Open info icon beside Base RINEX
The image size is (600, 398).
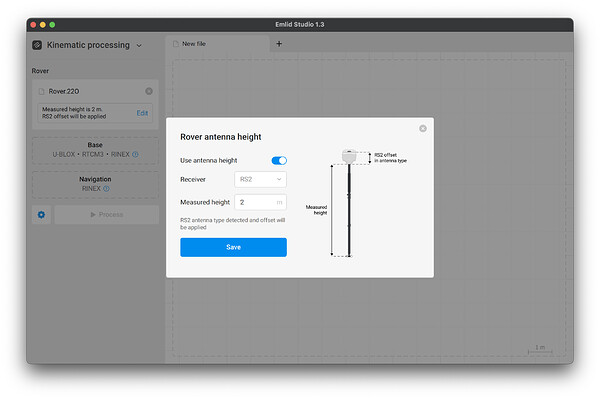[x=135, y=155]
